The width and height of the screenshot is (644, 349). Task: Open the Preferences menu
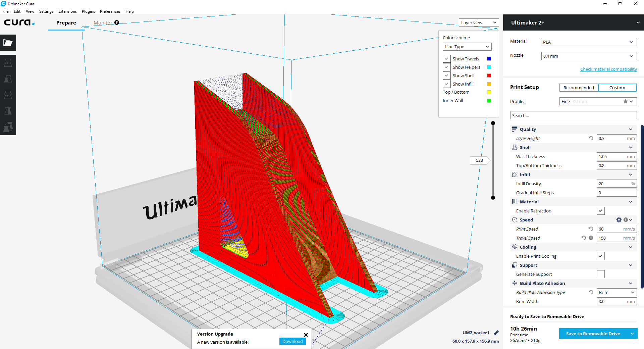(x=110, y=11)
